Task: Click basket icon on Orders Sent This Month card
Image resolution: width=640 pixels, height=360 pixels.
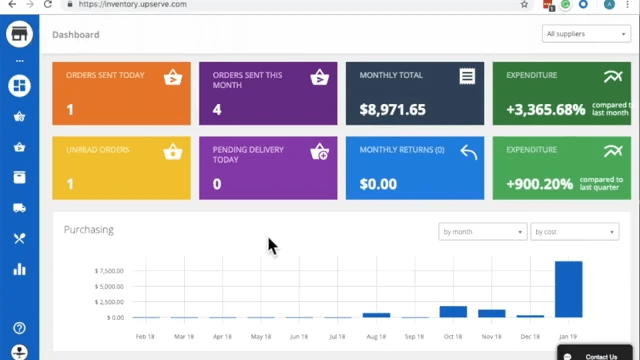Action: click(x=319, y=77)
